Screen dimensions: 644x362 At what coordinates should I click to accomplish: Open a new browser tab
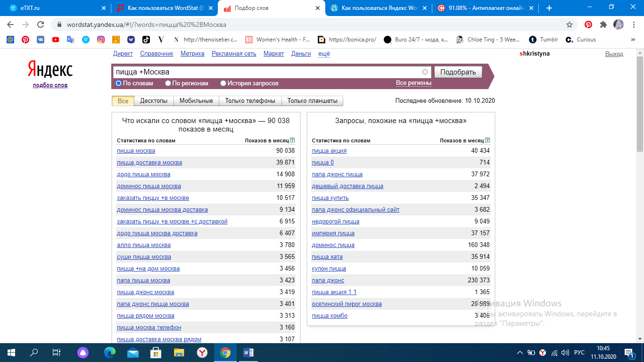[549, 8]
